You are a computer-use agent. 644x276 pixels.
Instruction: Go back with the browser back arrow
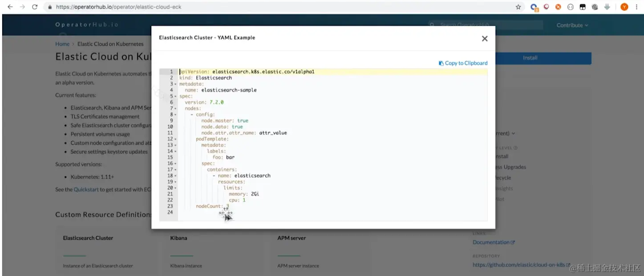[10, 7]
